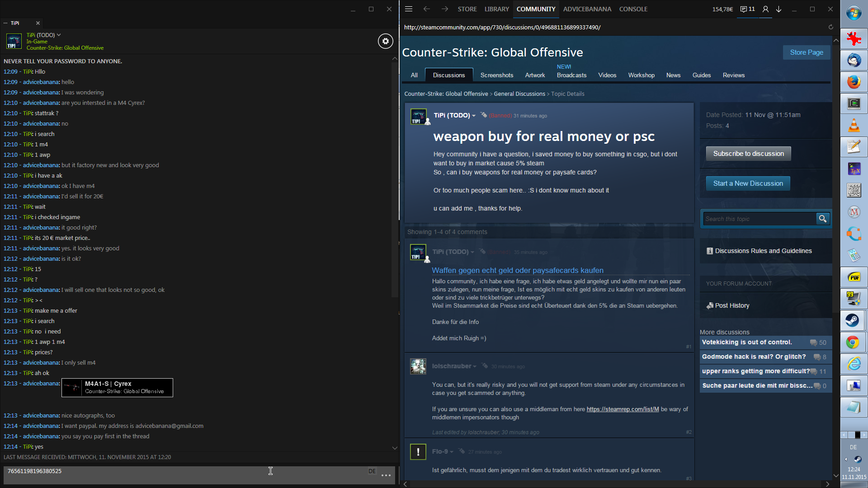This screenshot has height=488, width=868.
Task: Open the friends account icon
Action: (x=765, y=9)
